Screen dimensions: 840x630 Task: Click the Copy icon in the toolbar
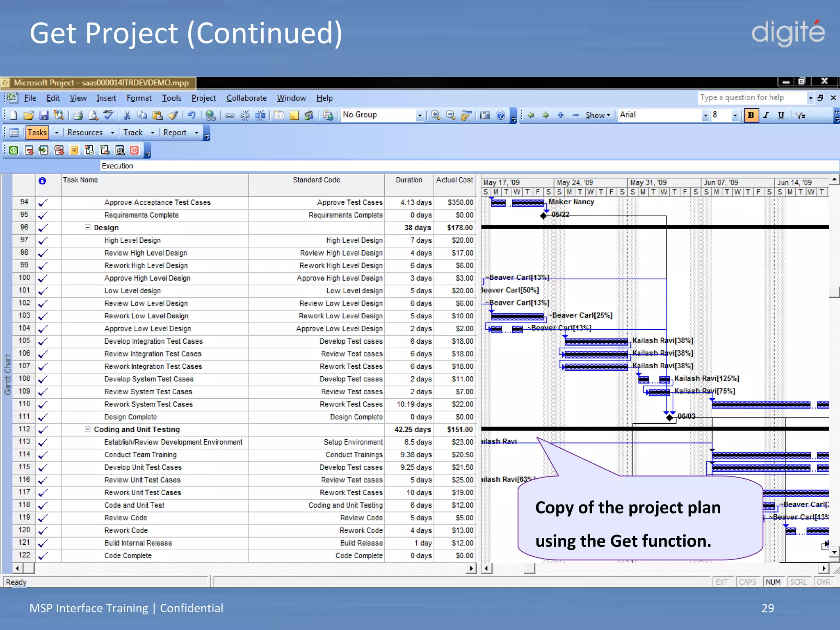142,116
